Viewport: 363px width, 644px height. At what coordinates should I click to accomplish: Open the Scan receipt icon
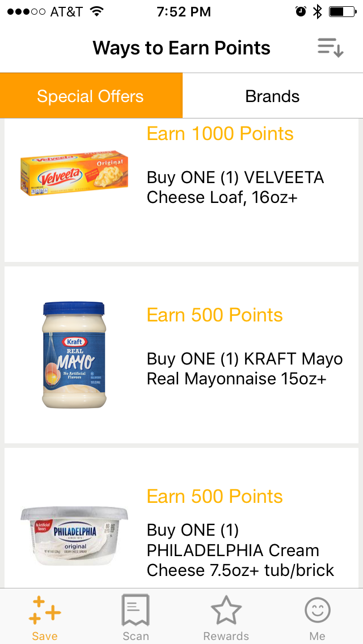136,611
